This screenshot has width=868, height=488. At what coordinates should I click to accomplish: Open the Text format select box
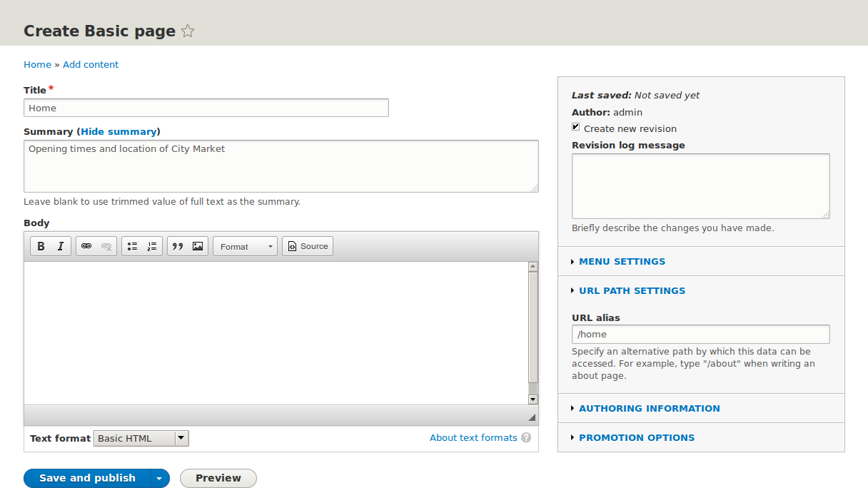point(141,438)
